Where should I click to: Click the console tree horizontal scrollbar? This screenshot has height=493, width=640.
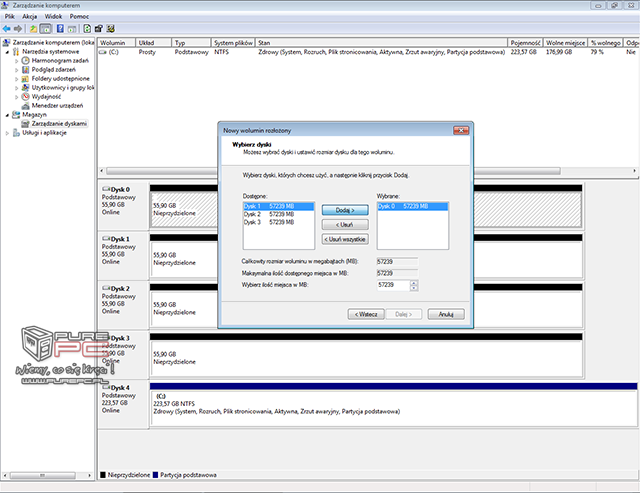47,475
